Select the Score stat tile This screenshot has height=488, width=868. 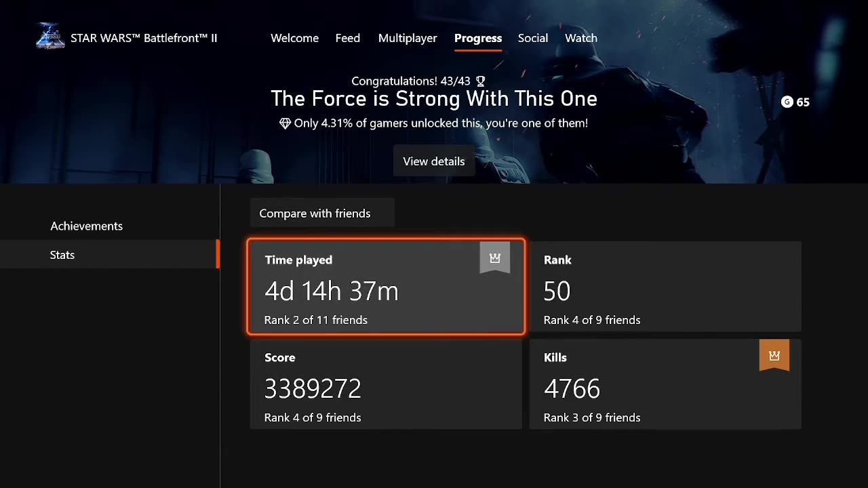click(x=386, y=384)
